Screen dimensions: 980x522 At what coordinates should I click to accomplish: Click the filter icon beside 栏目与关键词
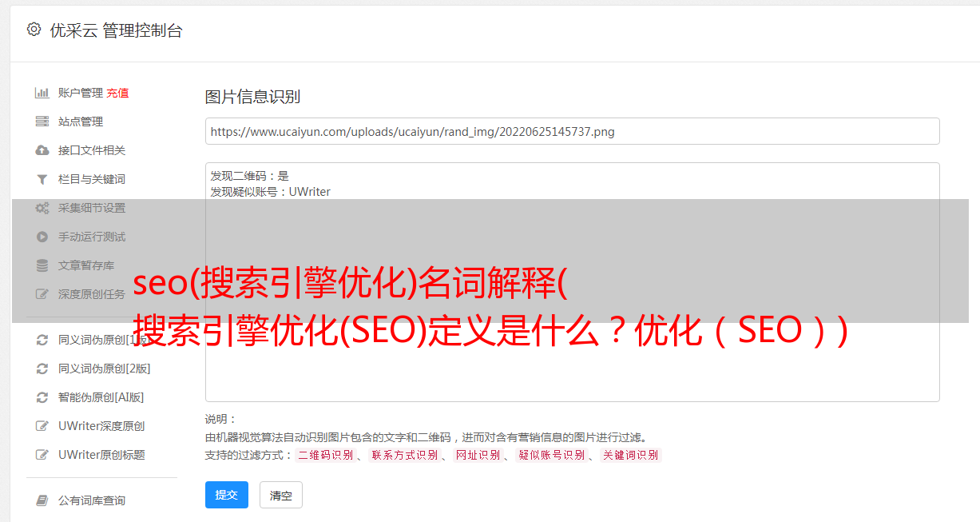pos(42,179)
